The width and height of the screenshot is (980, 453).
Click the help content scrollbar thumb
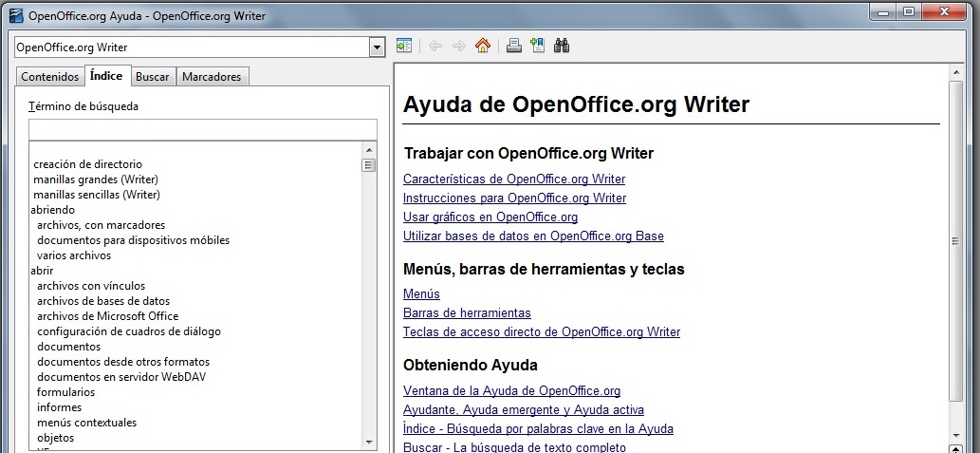point(955,241)
